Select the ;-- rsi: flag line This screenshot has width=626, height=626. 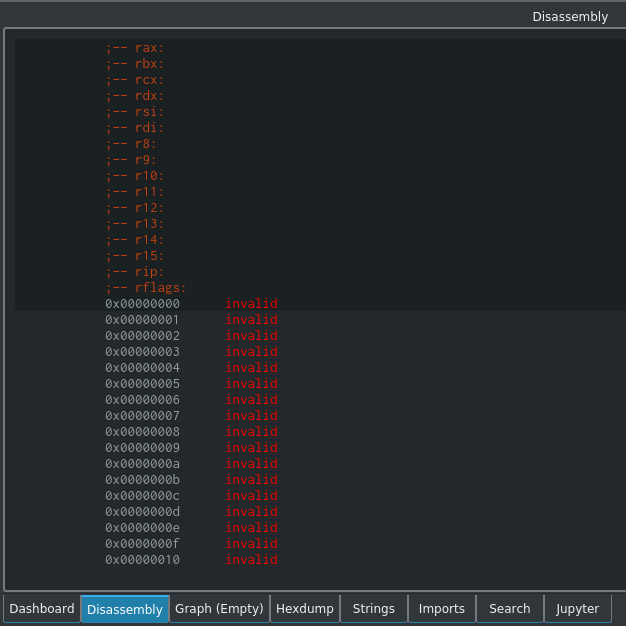point(135,112)
